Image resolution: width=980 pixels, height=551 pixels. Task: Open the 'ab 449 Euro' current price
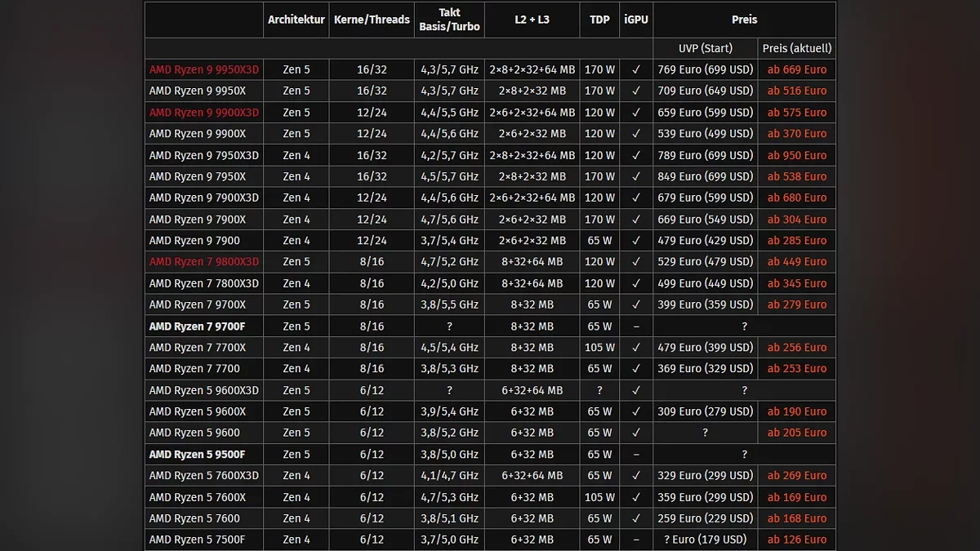point(796,262)
